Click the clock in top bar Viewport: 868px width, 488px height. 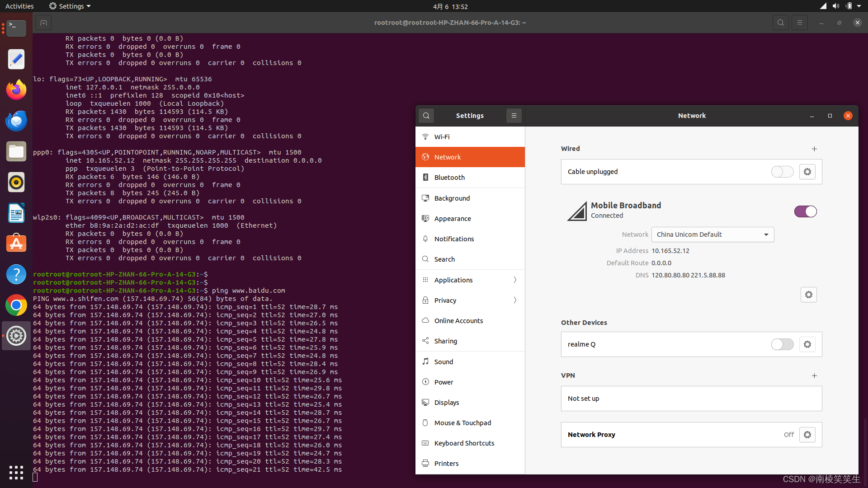450,6
